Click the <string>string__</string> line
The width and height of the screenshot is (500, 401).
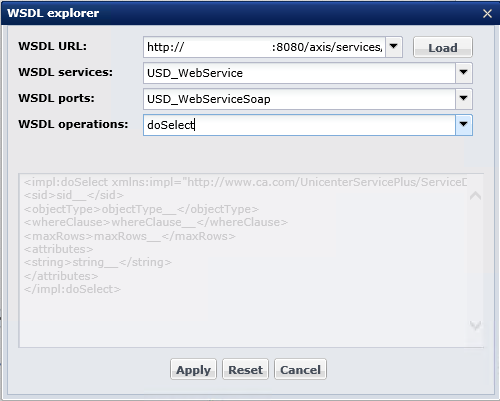[x=98, y=262]
